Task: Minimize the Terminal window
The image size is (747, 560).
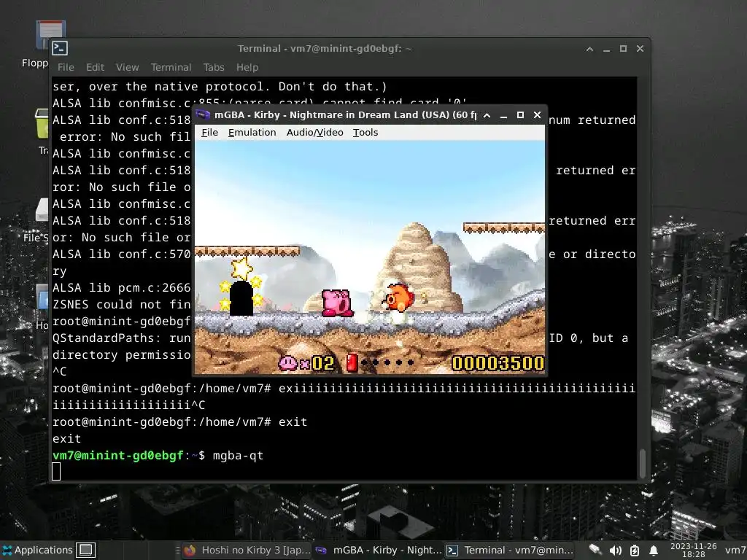Action: 606,49
